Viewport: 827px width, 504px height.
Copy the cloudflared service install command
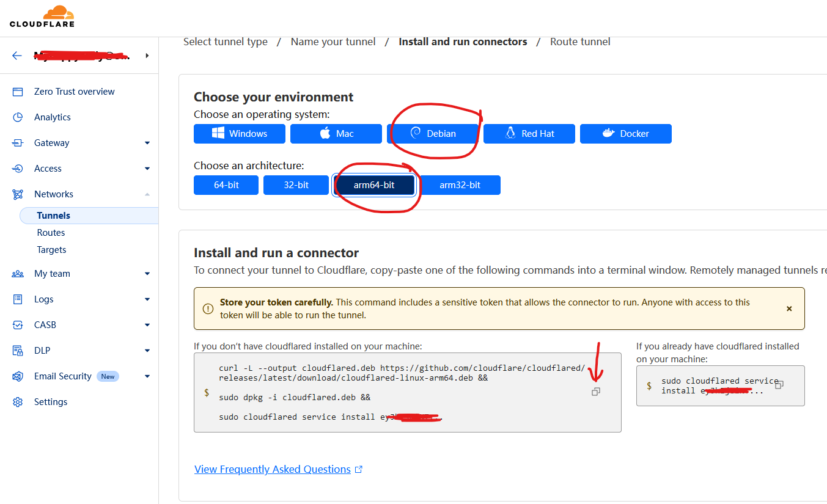coord(779,384)
